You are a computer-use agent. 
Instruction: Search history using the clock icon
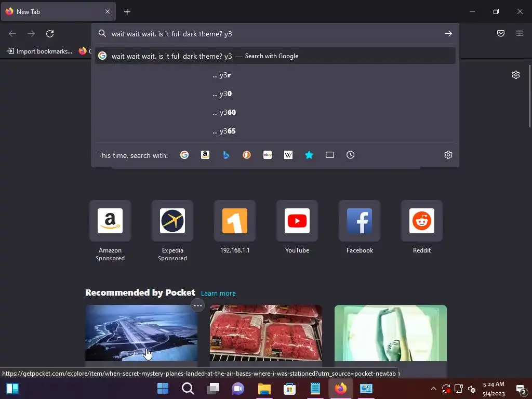[351, 155]
